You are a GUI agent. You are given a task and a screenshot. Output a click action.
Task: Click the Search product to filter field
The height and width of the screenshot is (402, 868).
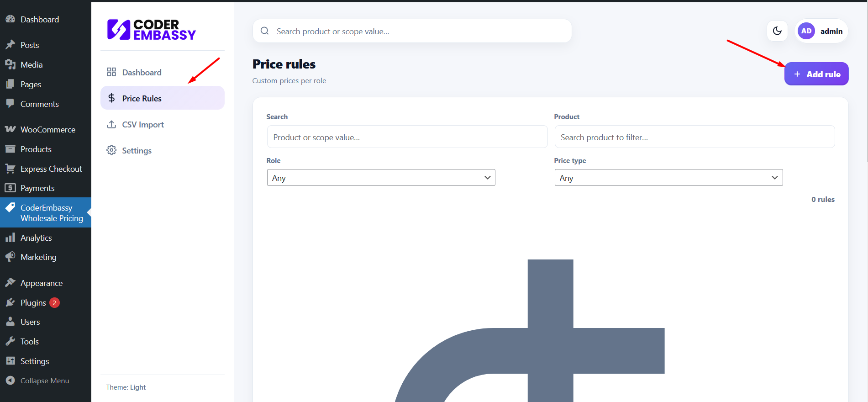(694, 137)
